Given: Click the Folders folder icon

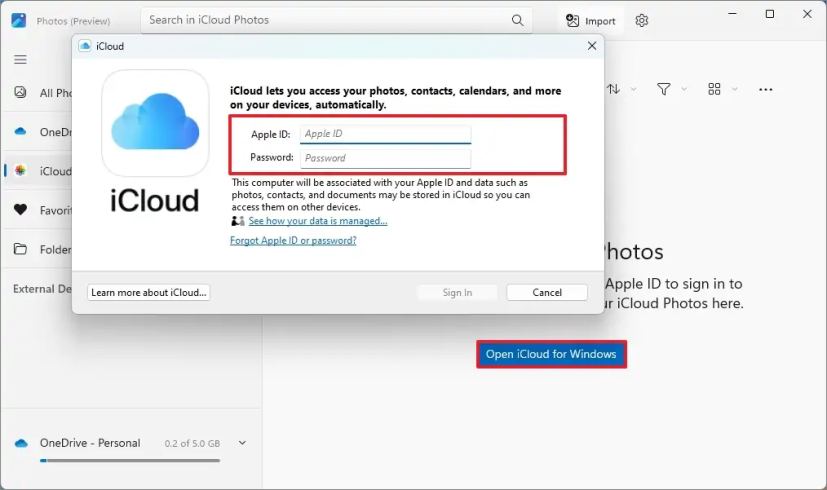Looking at the screenshot, I should [20, 249].
